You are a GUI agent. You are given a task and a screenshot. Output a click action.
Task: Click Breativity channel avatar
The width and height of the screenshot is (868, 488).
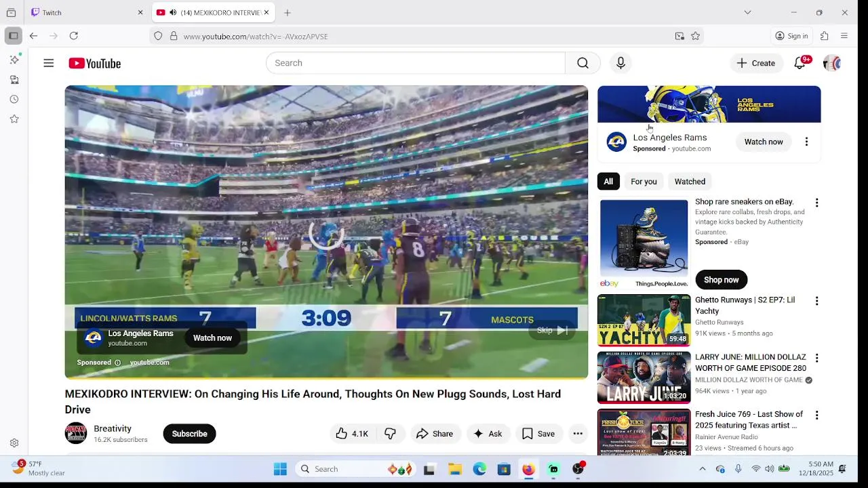click(x=76, y=434)
